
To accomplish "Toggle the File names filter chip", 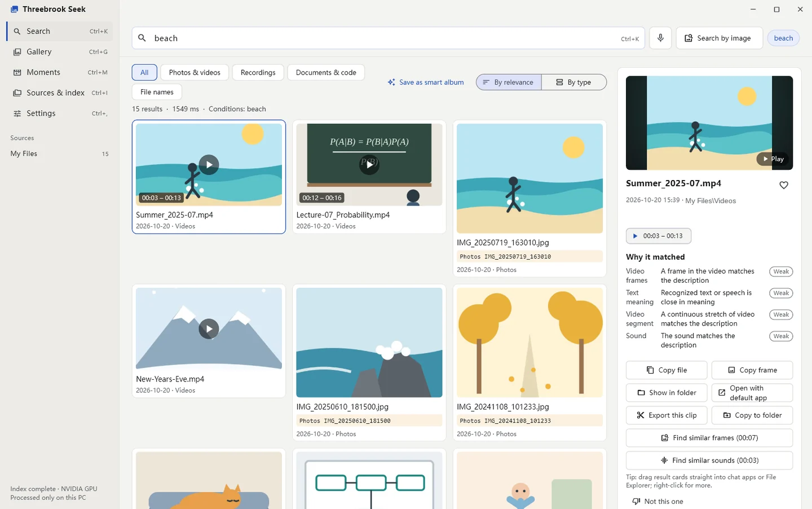I will 157,92.
